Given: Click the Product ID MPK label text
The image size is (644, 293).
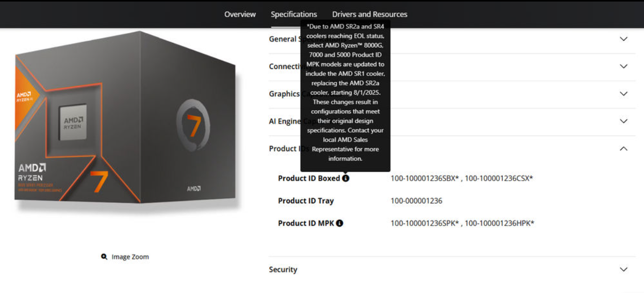Looking at the screenshot, I should [x=306, y=223].
